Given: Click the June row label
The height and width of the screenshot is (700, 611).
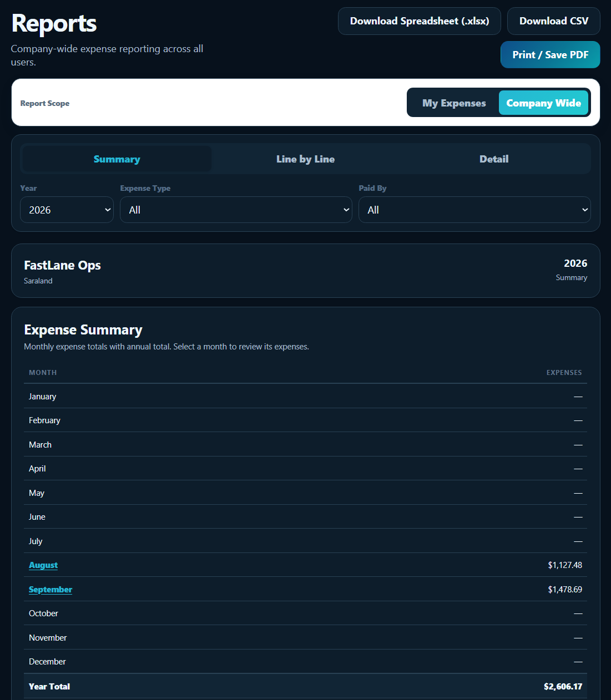Looking at the screenshot, I should point(37,517).
